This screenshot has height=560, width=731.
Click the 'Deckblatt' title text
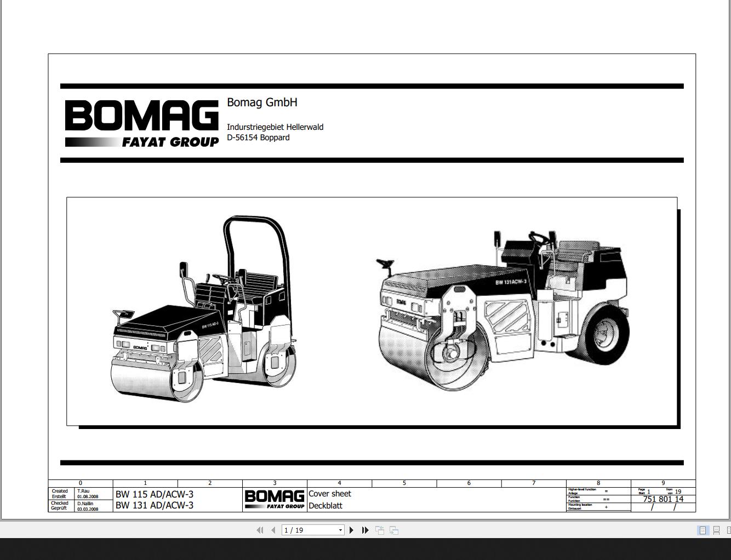click(x=325, y=505)
